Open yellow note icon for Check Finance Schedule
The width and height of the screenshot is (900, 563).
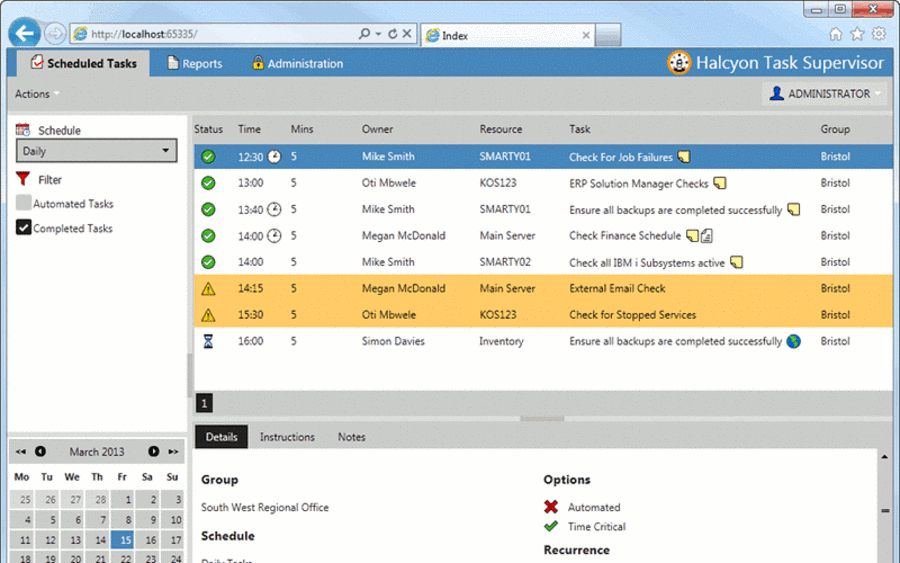[x=692, y=236]
